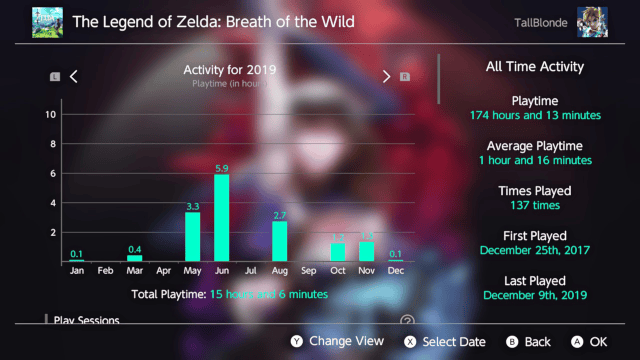The width and height of the screenshot is (640, 360).
Task: Choose the Select Date option
Action: pyautogui.click(x=454, y=342)
